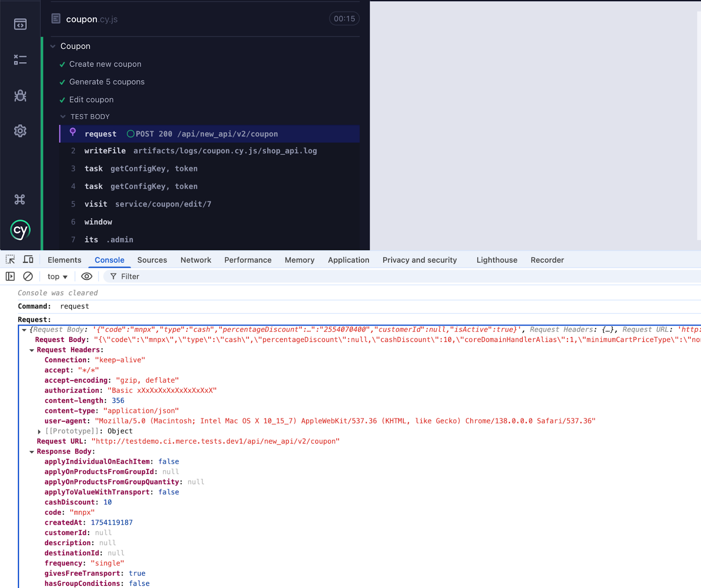Image resolution: width=701 pixels, height=588 pixels.
Task: Click the live expression eye icon
Action: click(87, 276)
